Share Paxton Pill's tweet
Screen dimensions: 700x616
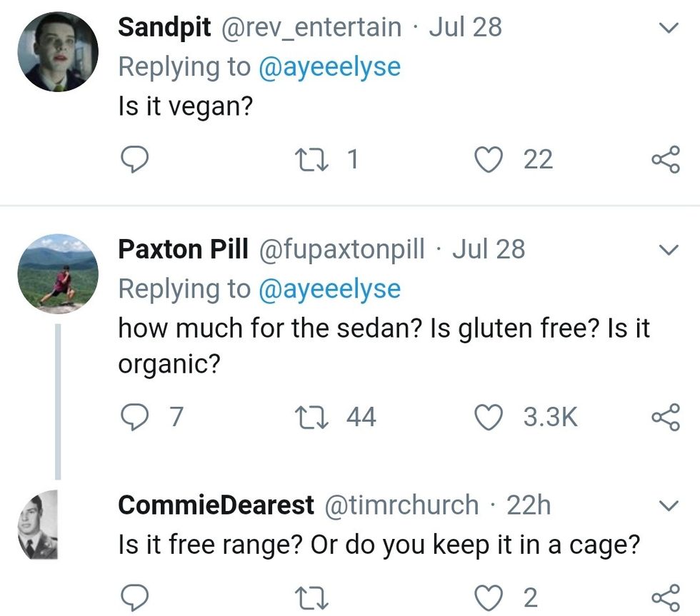point(664,417)
